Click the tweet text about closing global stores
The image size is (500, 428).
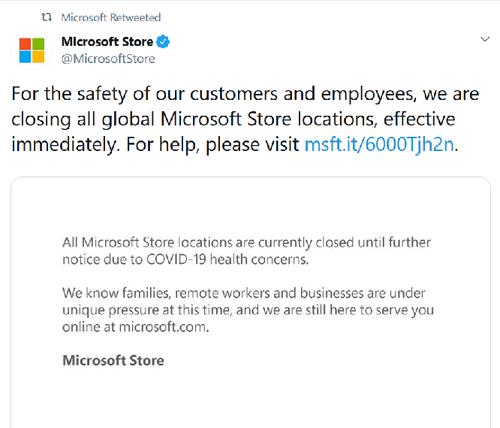245,119
